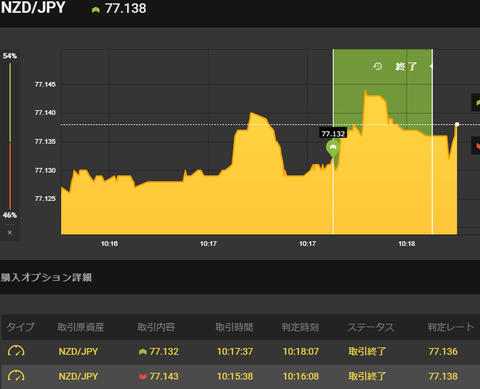This screenshot has height=389, width=480.
Task: Click the green entry marker pin on chart
Action: point(333,148)
